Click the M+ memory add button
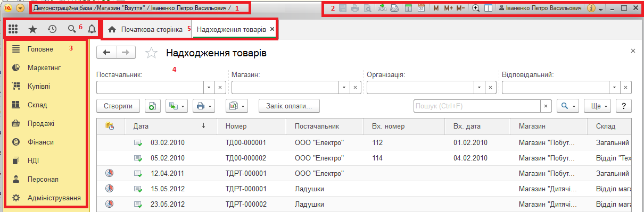This screenshot has height=212, width=644. (x=448, y=9)
